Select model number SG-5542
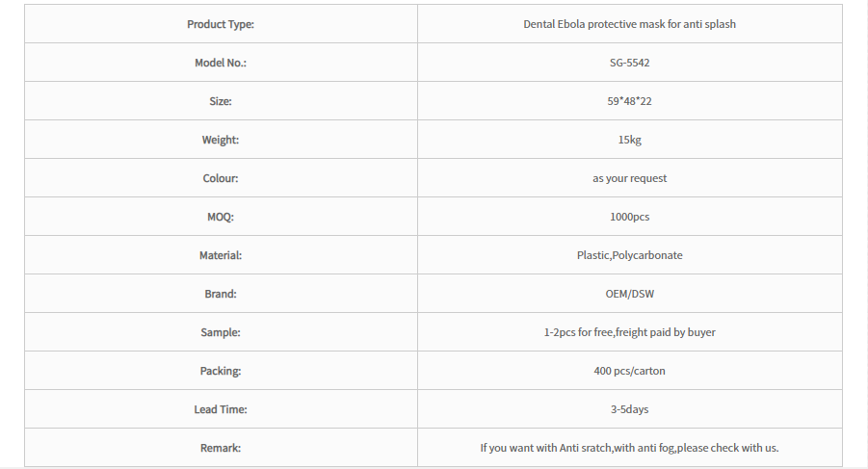868x469 pixels. pos(629,63)
